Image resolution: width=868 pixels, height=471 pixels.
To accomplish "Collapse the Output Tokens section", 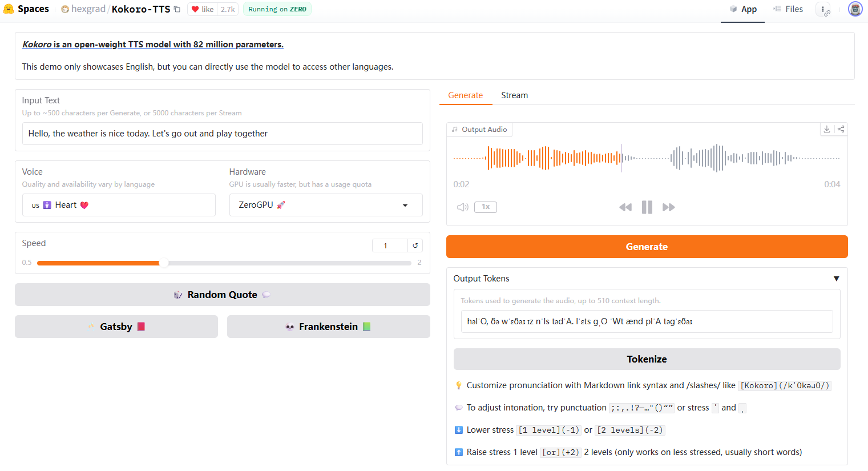I will point(836,279).
